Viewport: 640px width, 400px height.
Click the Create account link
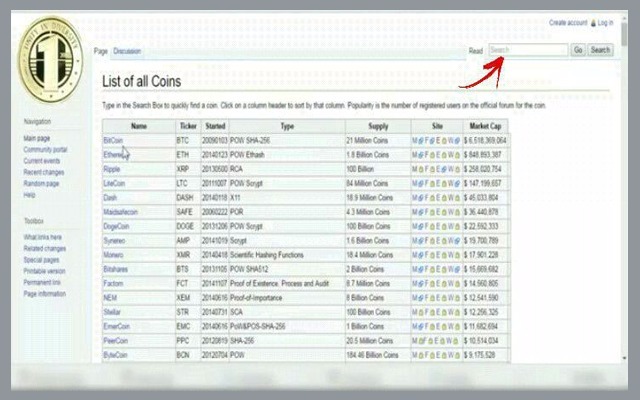568,22
